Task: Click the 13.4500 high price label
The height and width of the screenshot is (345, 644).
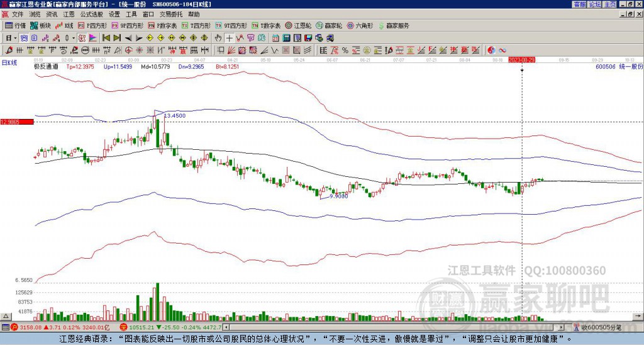Action: pos(175,116)
